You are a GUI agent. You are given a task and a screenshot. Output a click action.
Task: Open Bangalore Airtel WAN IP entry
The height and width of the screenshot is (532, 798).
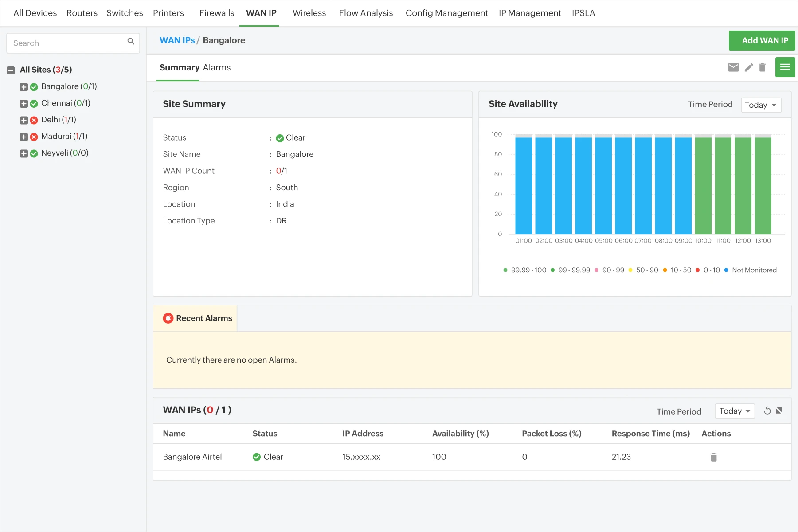[x=192, y=457]
